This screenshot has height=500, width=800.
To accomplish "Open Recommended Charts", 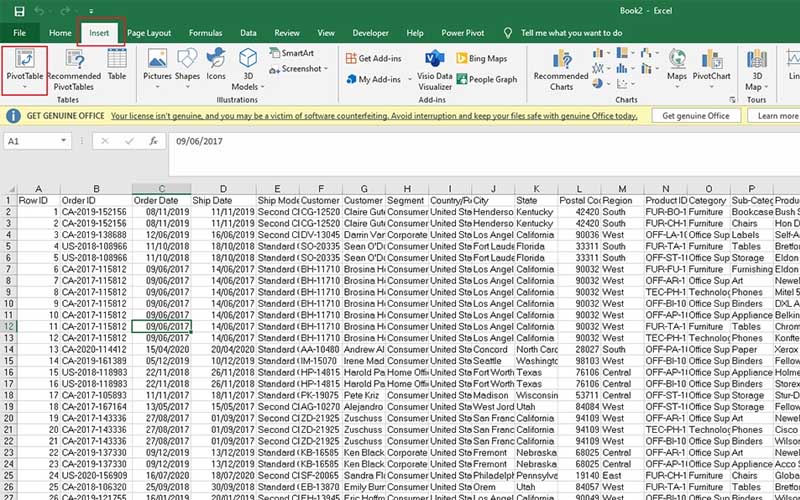I will tap(561, 70).
